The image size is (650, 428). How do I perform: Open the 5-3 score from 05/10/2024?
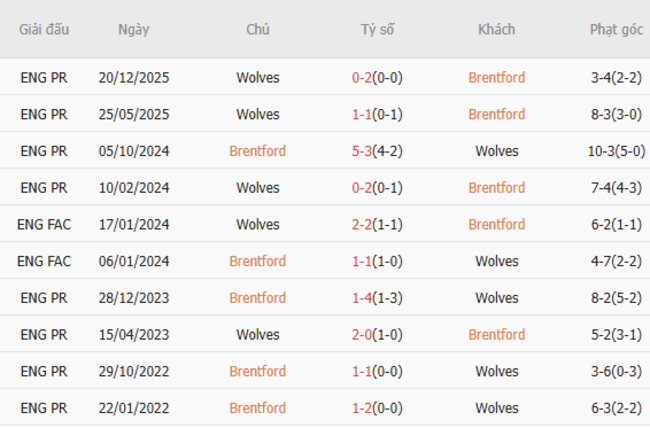coord(363,151)
